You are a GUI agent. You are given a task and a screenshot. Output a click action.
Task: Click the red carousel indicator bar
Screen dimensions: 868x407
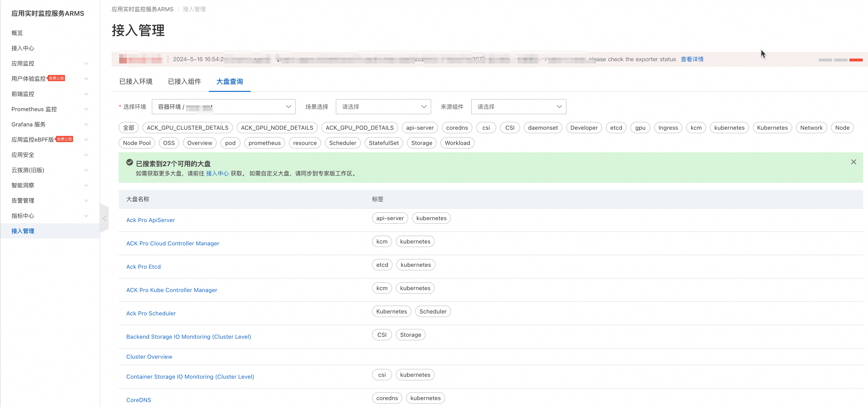pyautogui.click(x=856, y=60)
